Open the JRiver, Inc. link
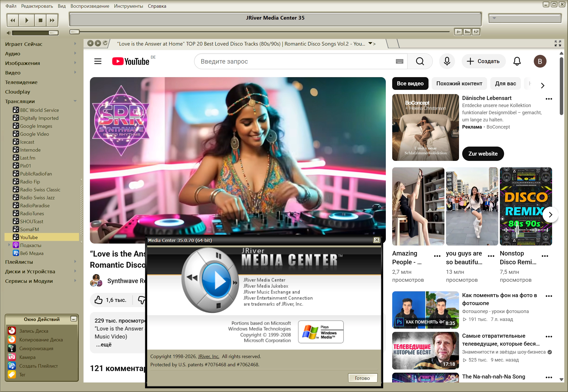Viewport: 568px width, 392px height. (208, 356)
